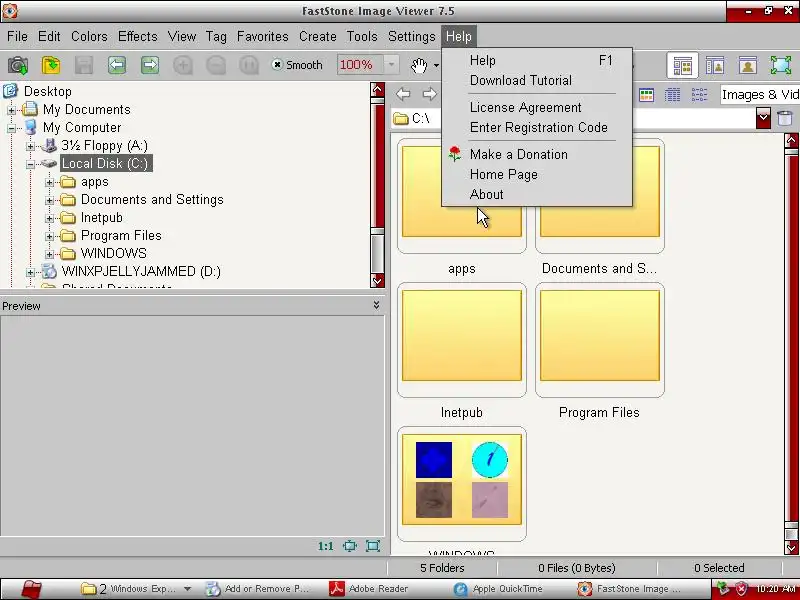Click the Zoom In magnifier icon
Screen dimensions: 800x600
[183, 65]
